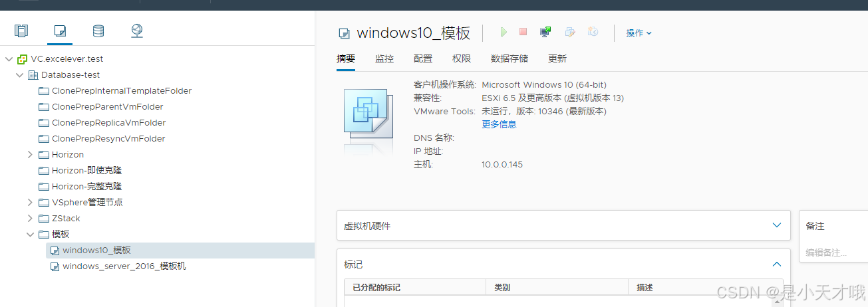
Task: Select the ClonePrepReplicaVmFolder tree item
Action: (108, 123)
